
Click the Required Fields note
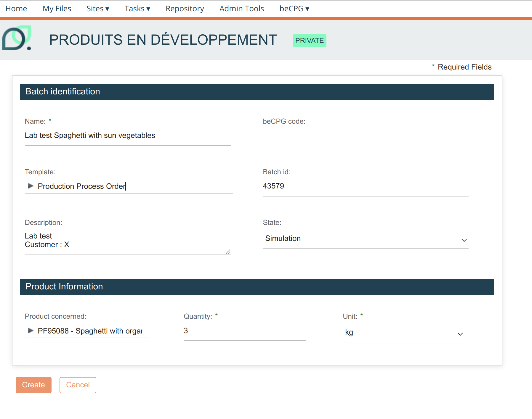[x=462, y=67]
